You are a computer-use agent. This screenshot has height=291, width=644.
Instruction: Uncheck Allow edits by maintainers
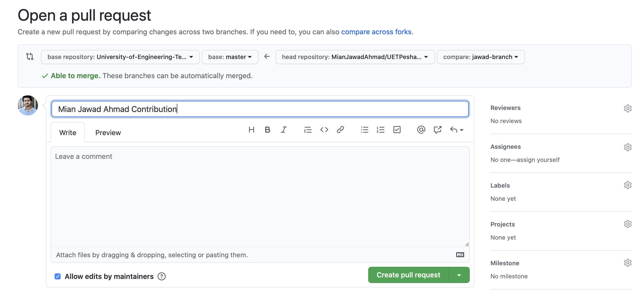[x=58, y=276]
